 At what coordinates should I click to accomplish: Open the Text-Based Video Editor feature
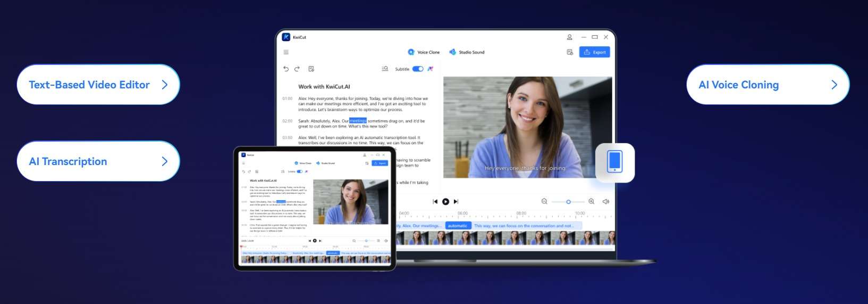coord(98,85)
